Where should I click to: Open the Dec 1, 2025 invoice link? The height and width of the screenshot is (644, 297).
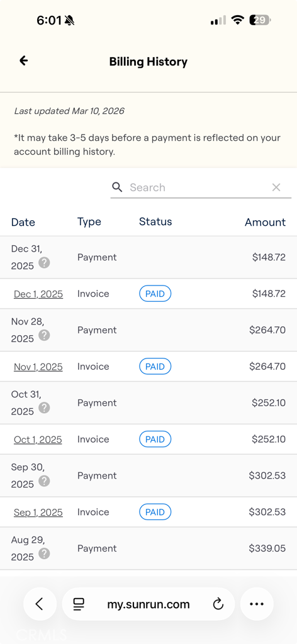(x=38, y=294)
